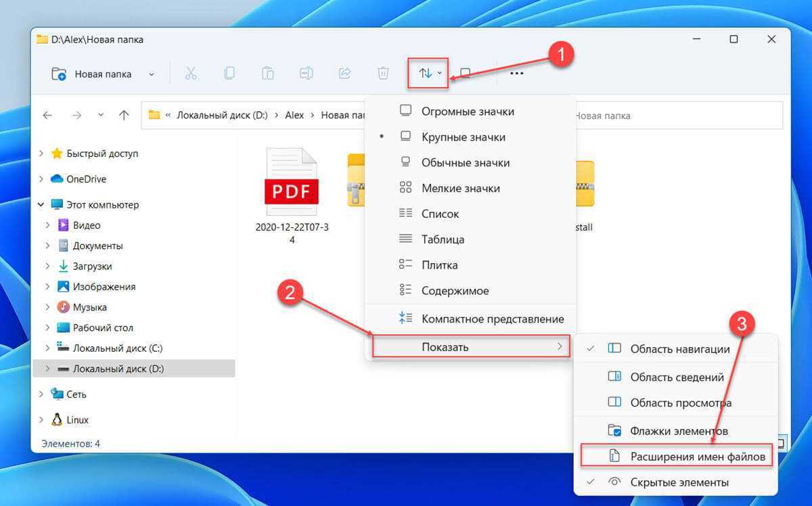Click Локальный диск (D:) in the address bar

point(223,116)
